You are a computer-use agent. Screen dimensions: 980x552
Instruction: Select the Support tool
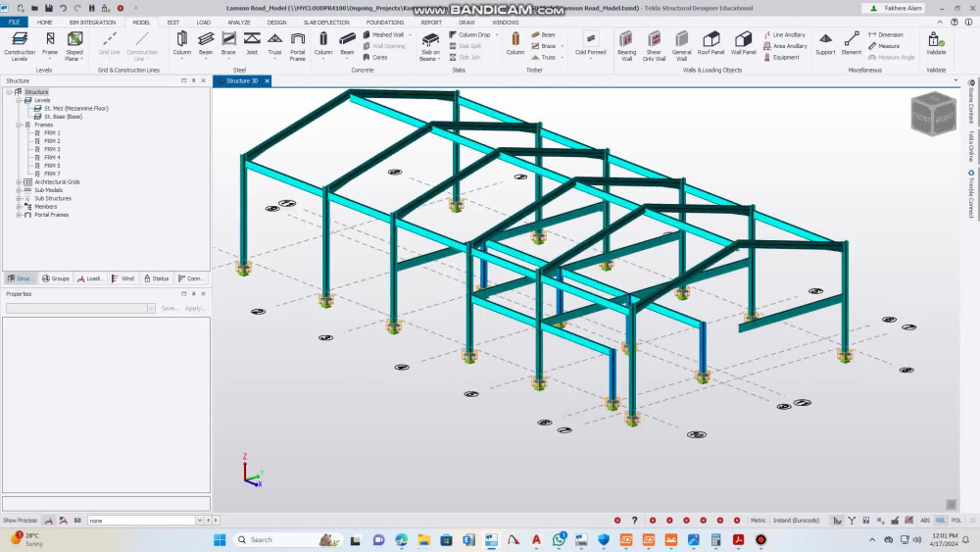click(825, 44)
